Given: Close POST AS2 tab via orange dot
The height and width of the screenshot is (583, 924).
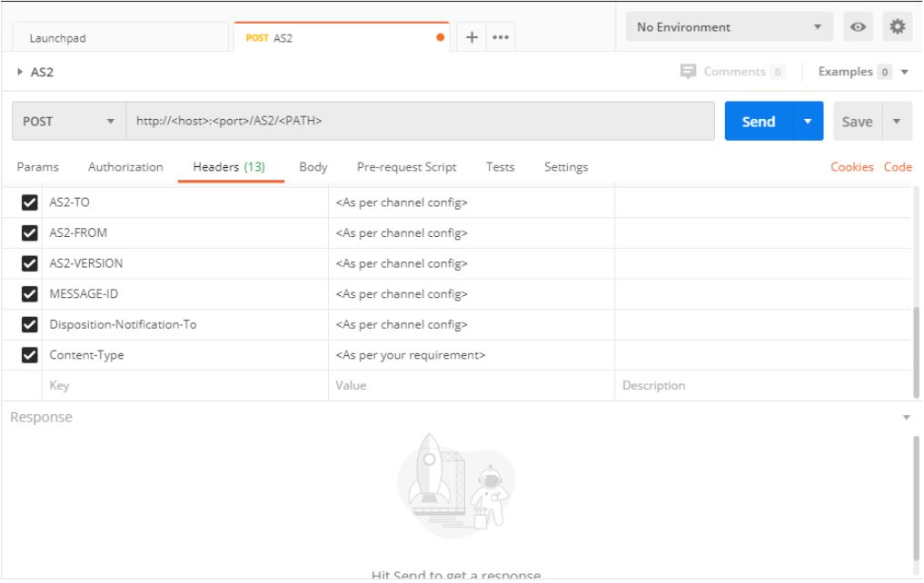Looking at the screenshot, I should coord(441,39).
